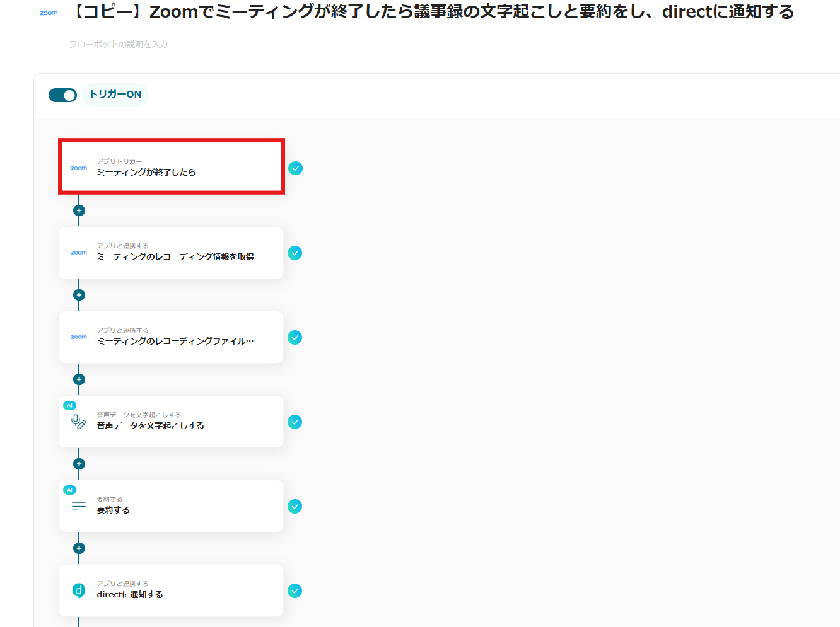Toggle the trigger ON/OFF switch

click(x=62, y=95)
